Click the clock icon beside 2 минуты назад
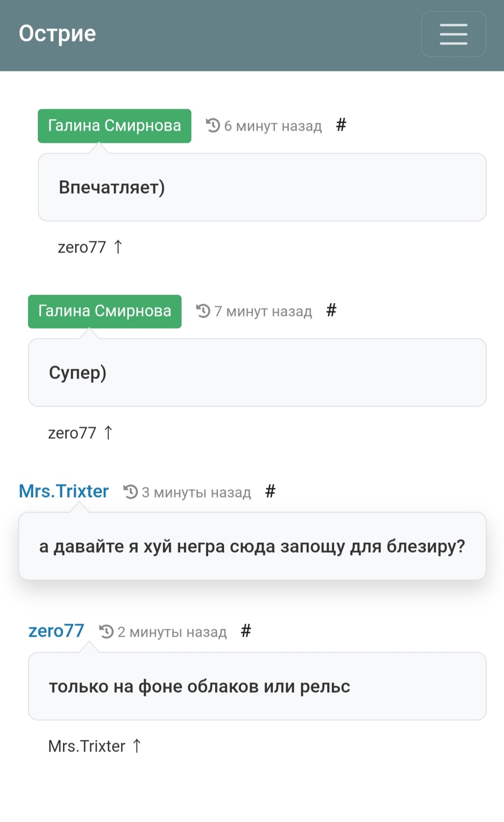 (106, 631)
